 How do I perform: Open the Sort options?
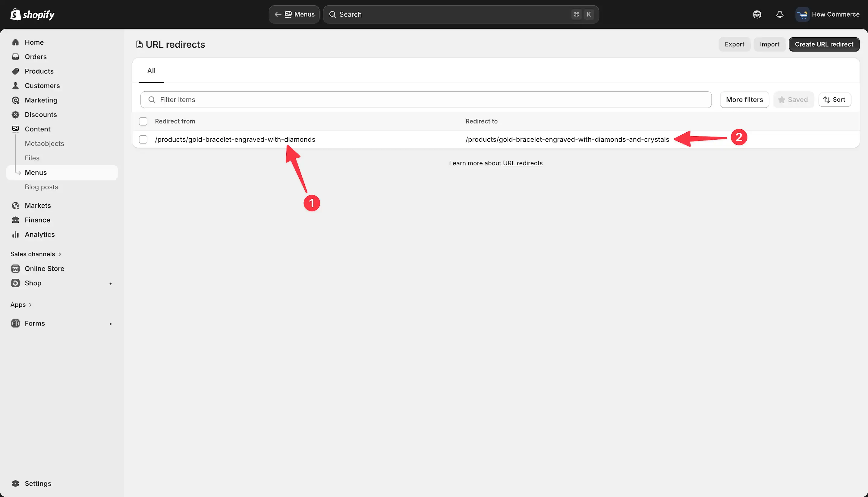[835, 100]
